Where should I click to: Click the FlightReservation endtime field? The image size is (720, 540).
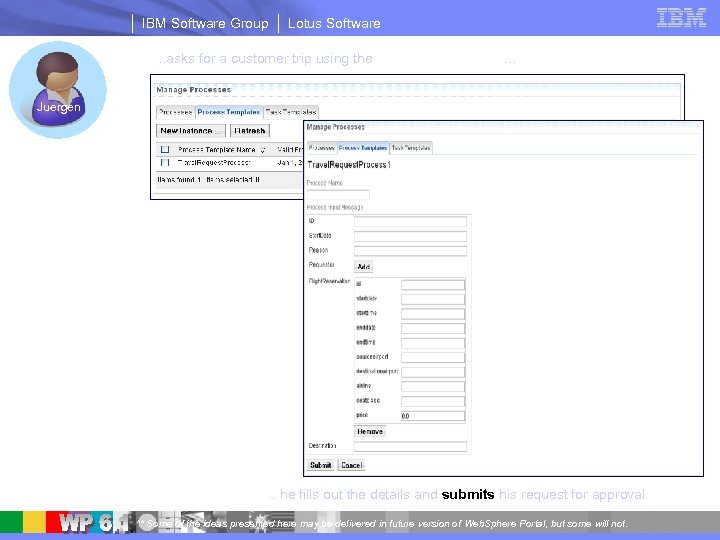433,343
